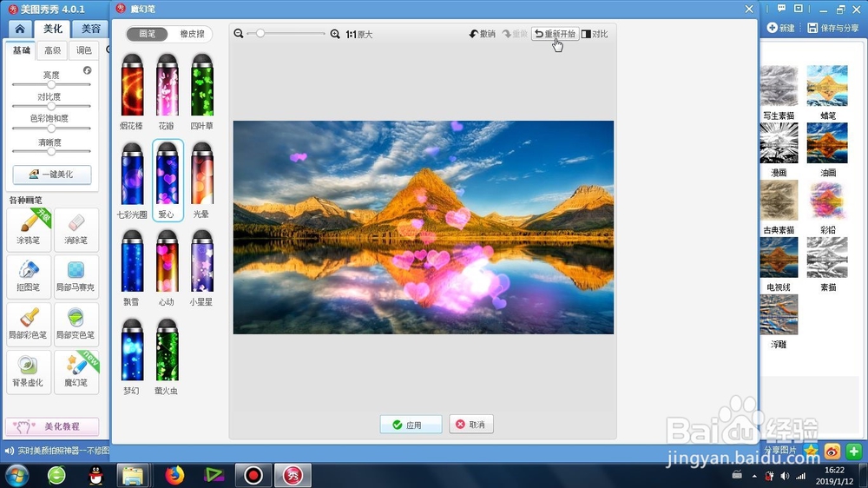Image resolution: width=868 pixels, height=488 pixels.
Task: Click 撤销 undo button
Action: pos(482,34)
